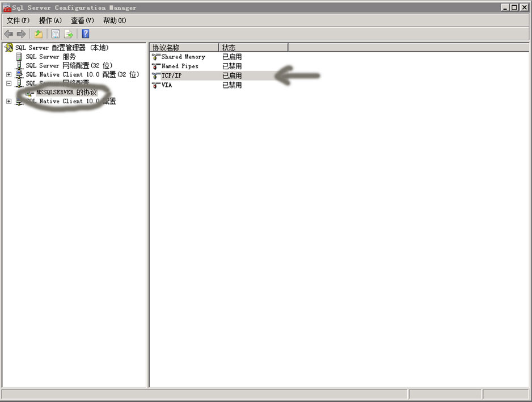This screenshot has height=402, width=532.
Task: Select the VIA protocol icon
Action: coord(155,83)
